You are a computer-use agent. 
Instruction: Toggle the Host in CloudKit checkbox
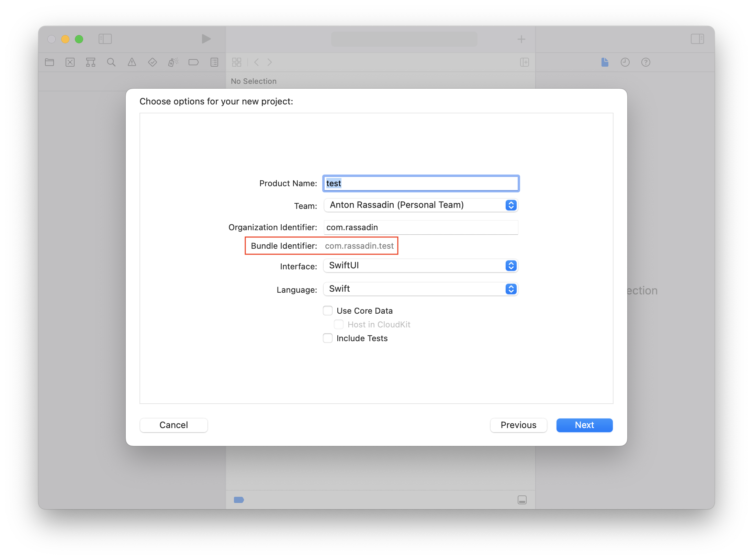click(340, 324)
